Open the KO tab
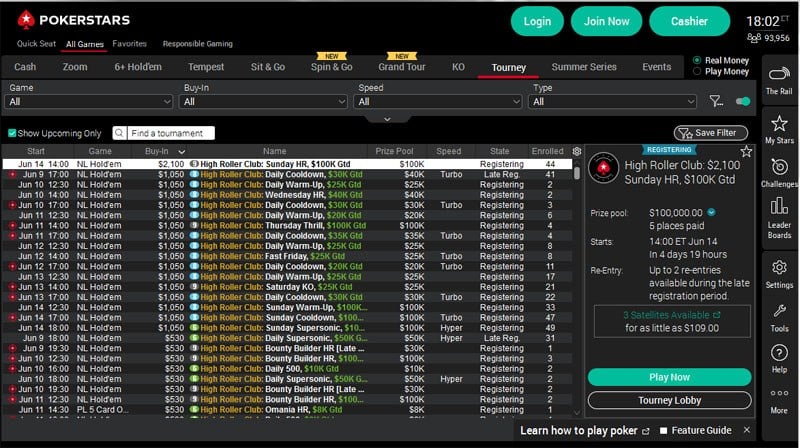Image resolution: width=800 pixels, height=448 pixels. tap(458, 67)
